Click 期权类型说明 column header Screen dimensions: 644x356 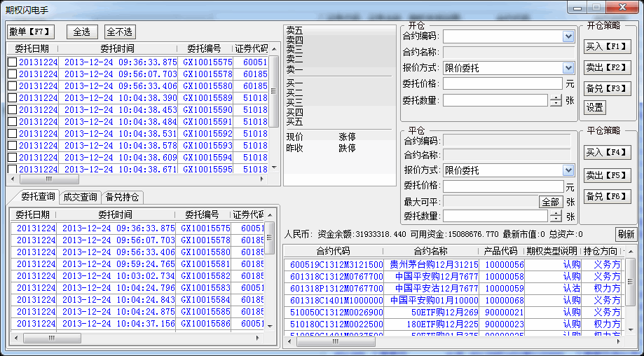coord(551,251)
